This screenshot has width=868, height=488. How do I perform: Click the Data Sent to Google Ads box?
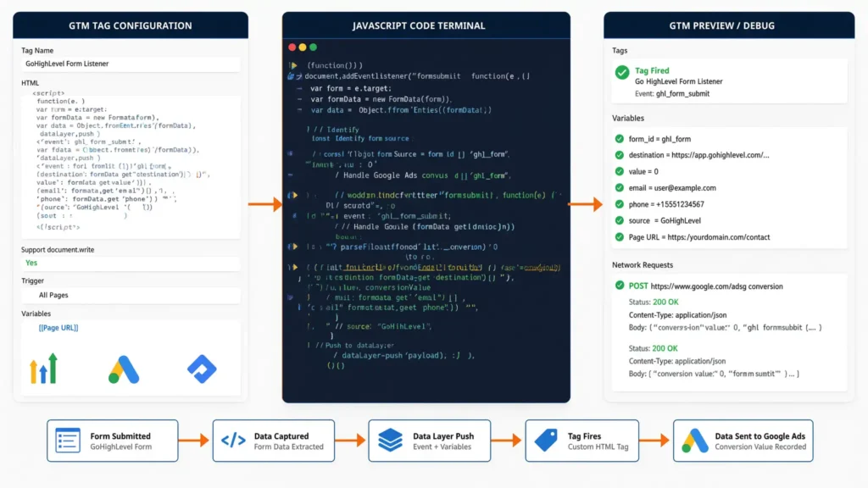[x=743, y=441]
